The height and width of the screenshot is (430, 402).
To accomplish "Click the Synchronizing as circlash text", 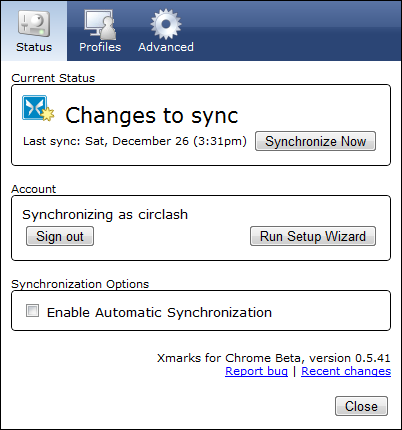I will pyautogui.click(x=105, y=215).
